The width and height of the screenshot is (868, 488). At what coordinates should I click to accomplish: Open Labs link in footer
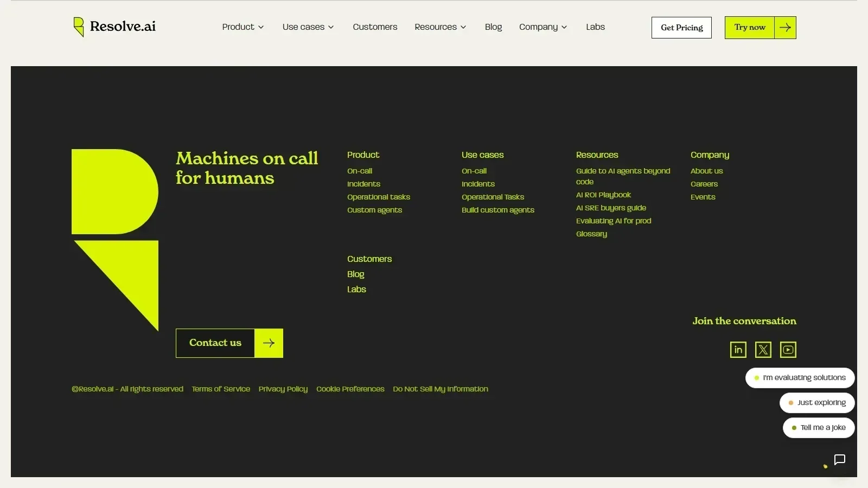click(x=356, y=290)
